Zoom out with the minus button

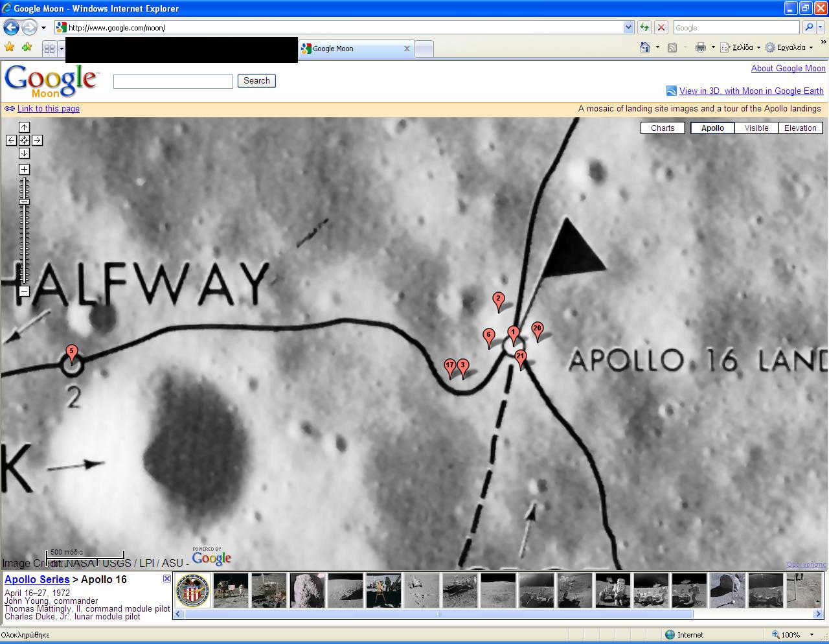point(24,291)
